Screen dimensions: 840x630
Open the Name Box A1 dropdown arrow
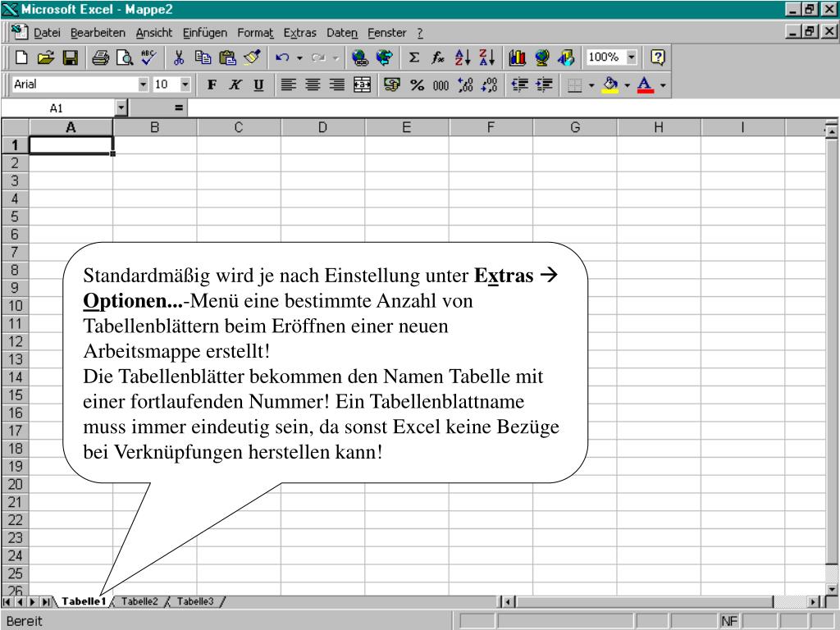pyautogui.click(x=121, y=108)
